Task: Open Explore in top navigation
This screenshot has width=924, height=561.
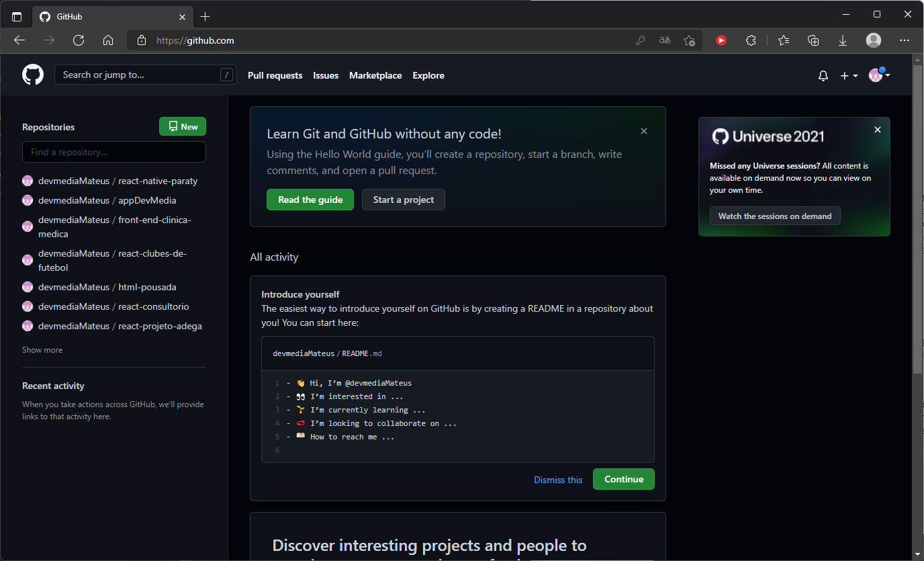Action: click(x=428, y=75)
